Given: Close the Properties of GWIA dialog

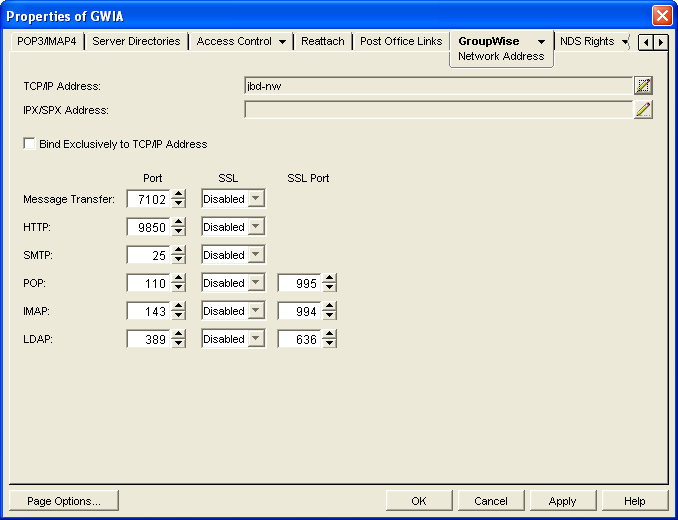Looking at the screenshot, I should point(662,16).
